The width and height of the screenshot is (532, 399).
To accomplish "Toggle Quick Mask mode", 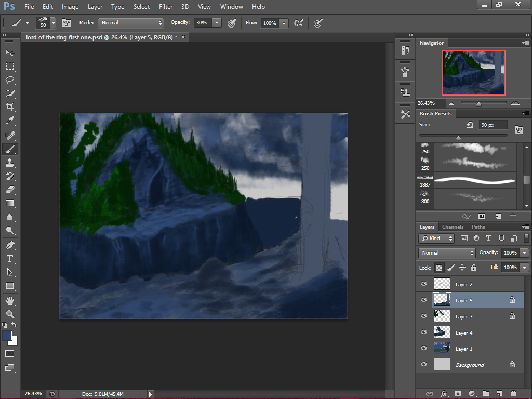I will [x=10, y=353].
